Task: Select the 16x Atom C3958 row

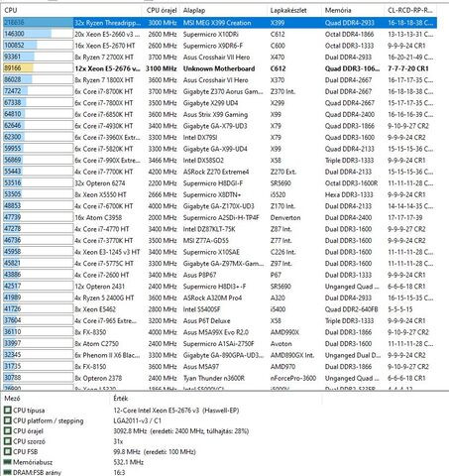Action: pos(220,217)
